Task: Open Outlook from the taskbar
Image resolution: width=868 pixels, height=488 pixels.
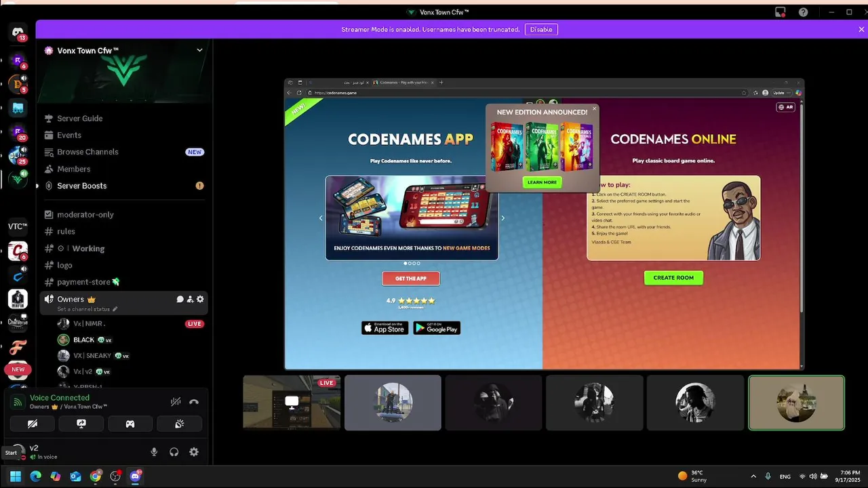Action: 75,476
